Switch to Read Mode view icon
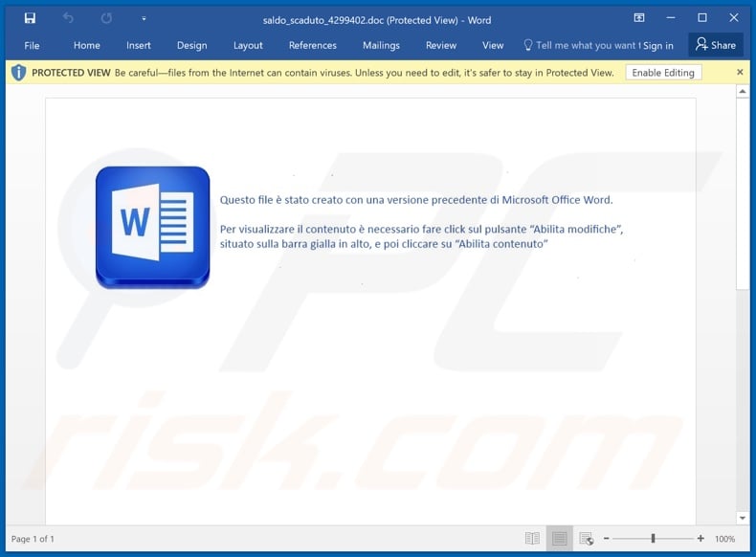 pyautogui.click(x=532, y=538)
